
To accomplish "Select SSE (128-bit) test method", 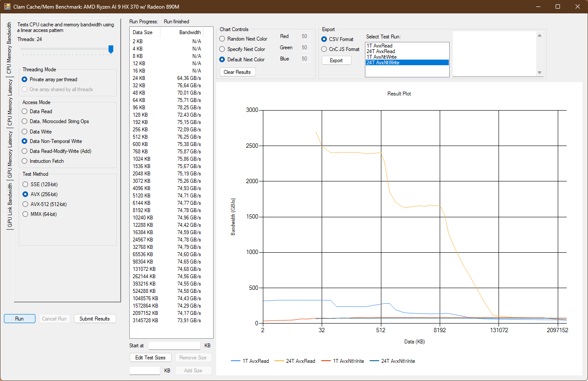I will 25,184.
